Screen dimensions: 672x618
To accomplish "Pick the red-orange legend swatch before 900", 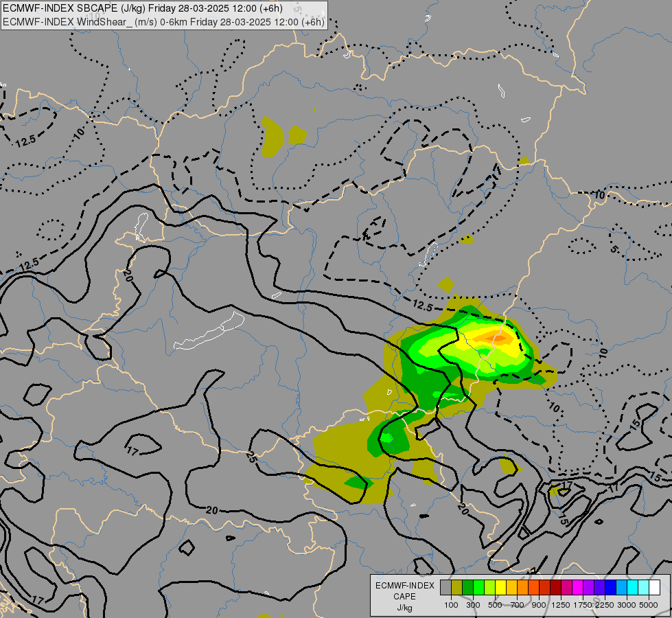I will pos(533,588).
